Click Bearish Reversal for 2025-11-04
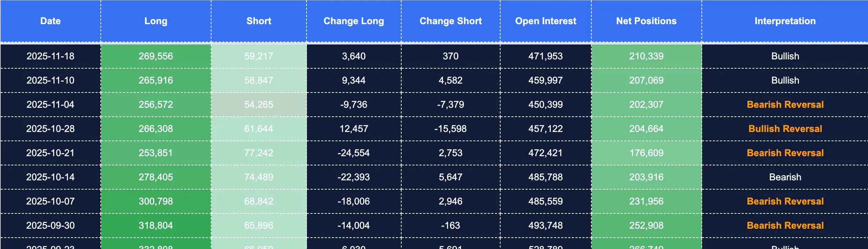868x249 pixels. click(785, 105)
